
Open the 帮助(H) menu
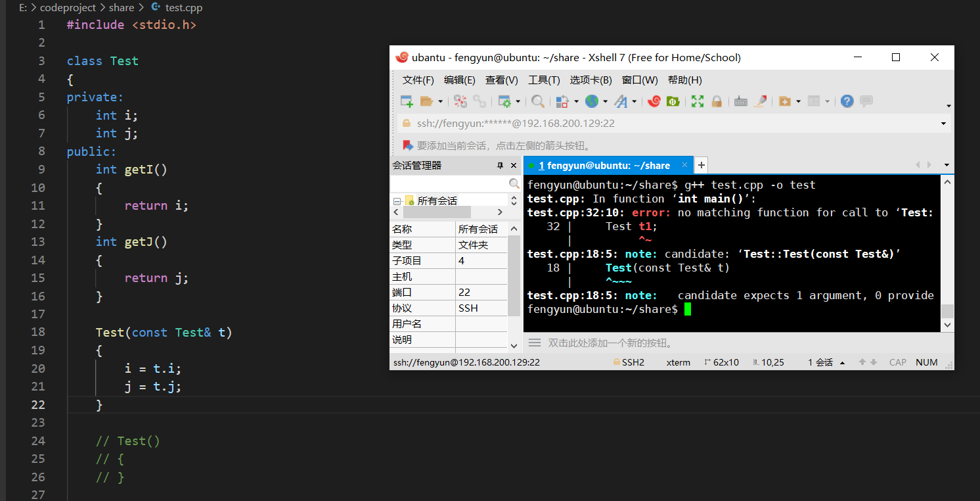tap(685, 80)
